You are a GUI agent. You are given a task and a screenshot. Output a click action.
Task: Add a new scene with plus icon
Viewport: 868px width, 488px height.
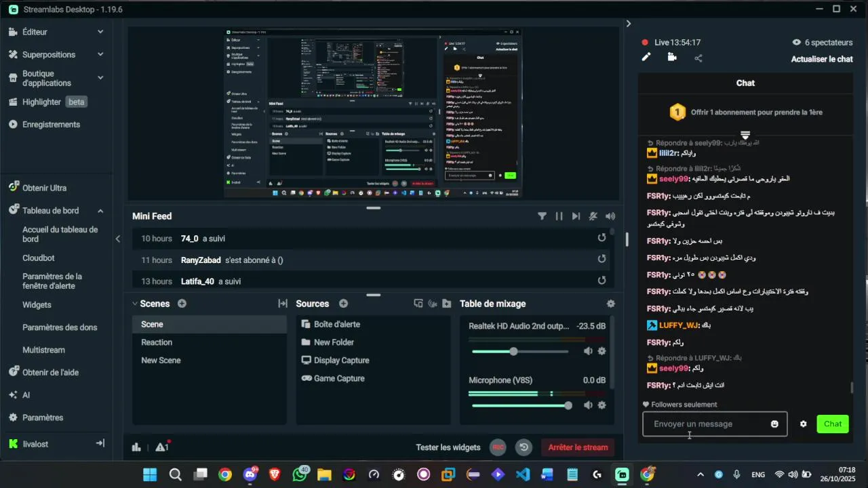tap(182, 304)
